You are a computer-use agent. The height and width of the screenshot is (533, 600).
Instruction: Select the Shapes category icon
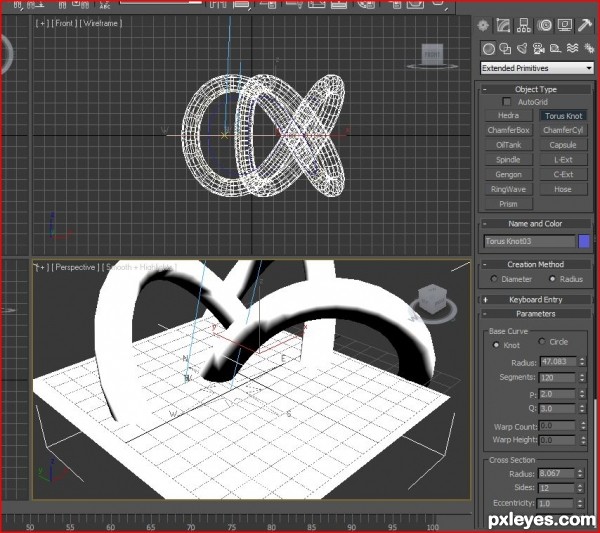505,49
